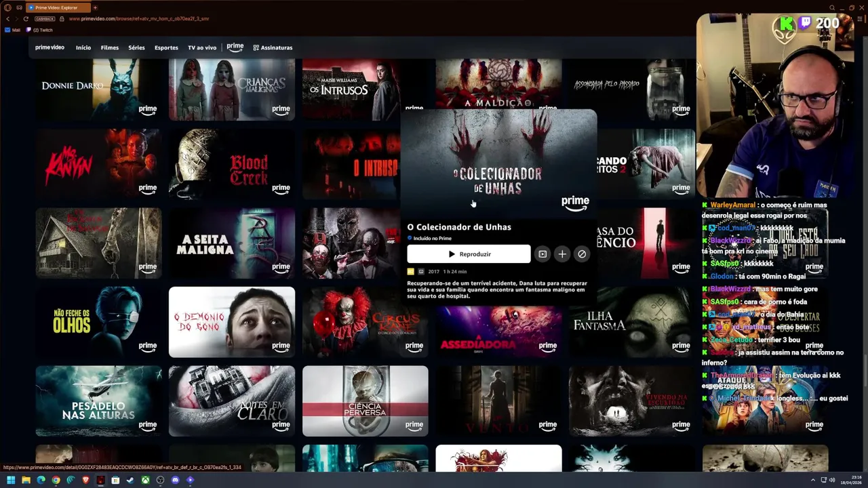
Task: Open the A Seita Maligna movie card
Action: [232, 243]
